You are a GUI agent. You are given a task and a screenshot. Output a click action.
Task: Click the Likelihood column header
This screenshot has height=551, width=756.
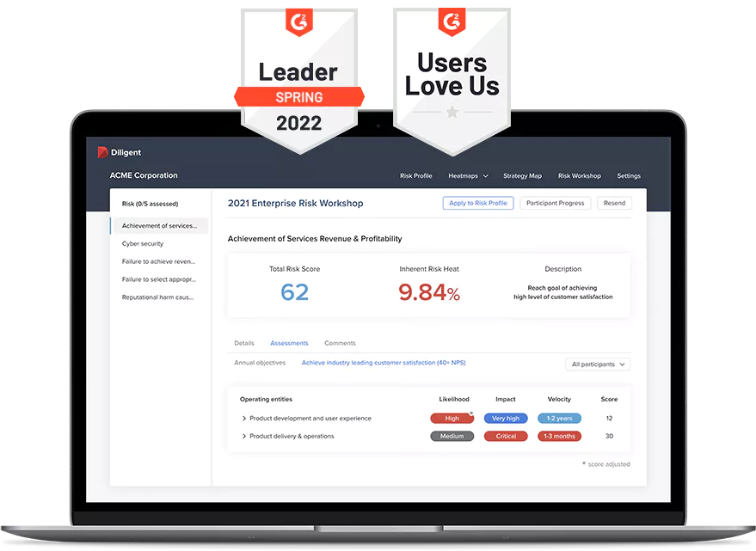point(454,399)
